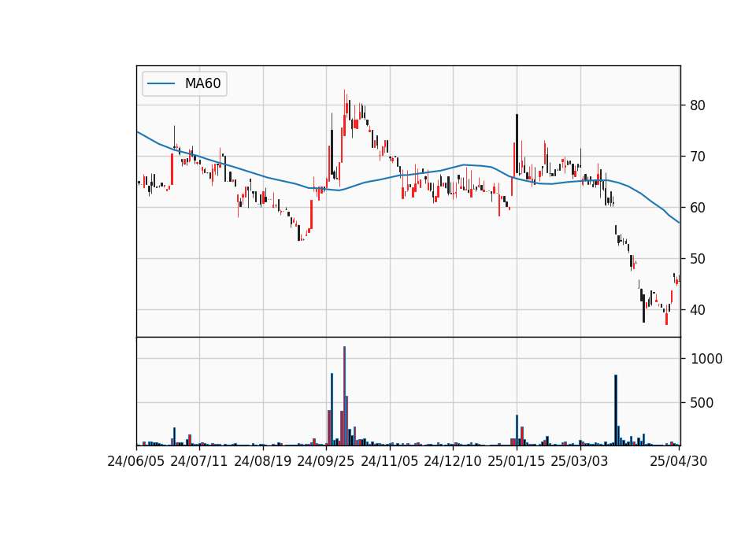Click the 24/07/11 date label
Viewport: 756px width, 543px height.
coord(199,461)
